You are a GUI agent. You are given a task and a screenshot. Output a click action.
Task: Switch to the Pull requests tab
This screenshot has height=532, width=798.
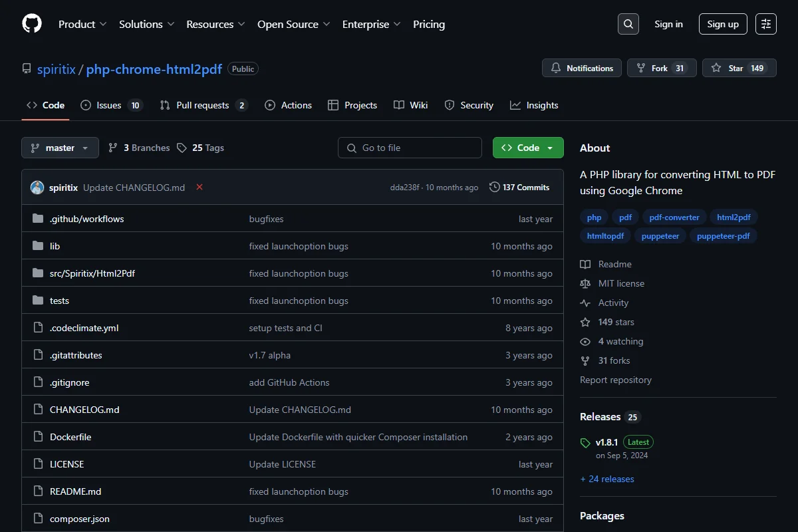(x=203, y=105)
